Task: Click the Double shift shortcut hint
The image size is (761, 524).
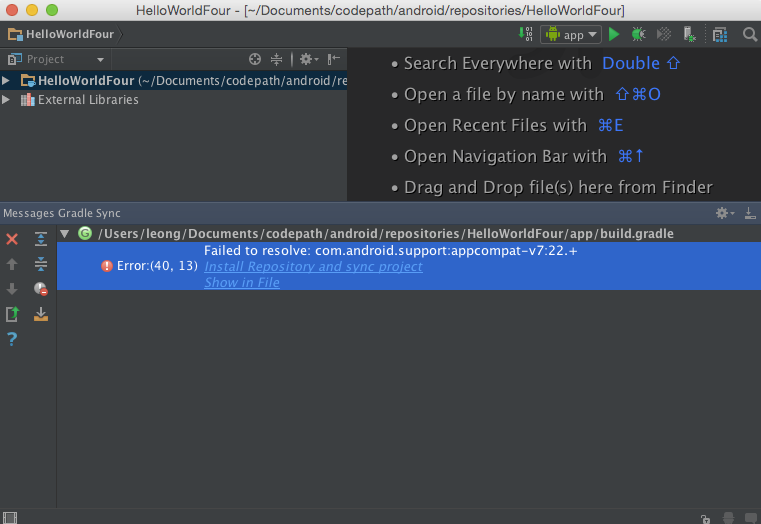Action: [x=641, y=64]
